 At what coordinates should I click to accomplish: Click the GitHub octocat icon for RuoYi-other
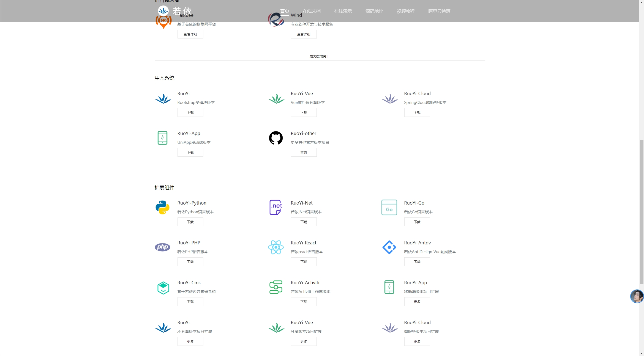(x=276, y=138)
